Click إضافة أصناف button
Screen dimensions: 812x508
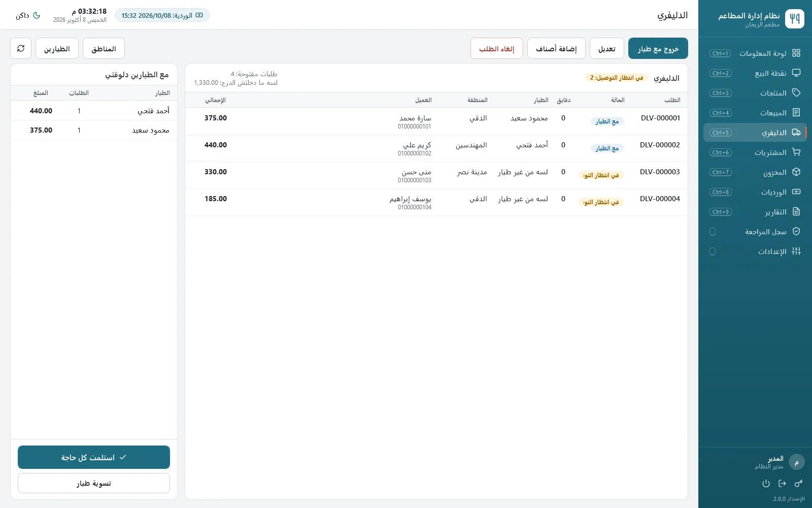pos(556,48)
